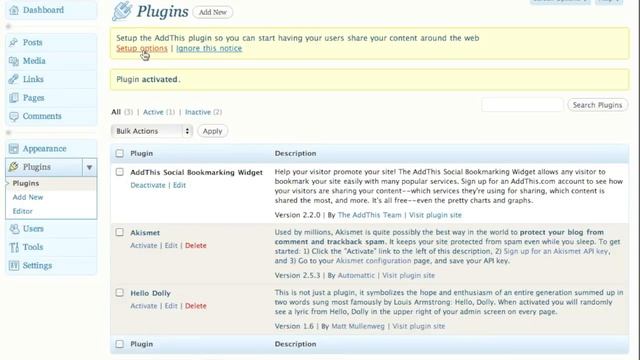This screenshot has height=360, width=640.
Task: Click the Search Plugins button
Action: pyautogui.click(x=598, y=105)
